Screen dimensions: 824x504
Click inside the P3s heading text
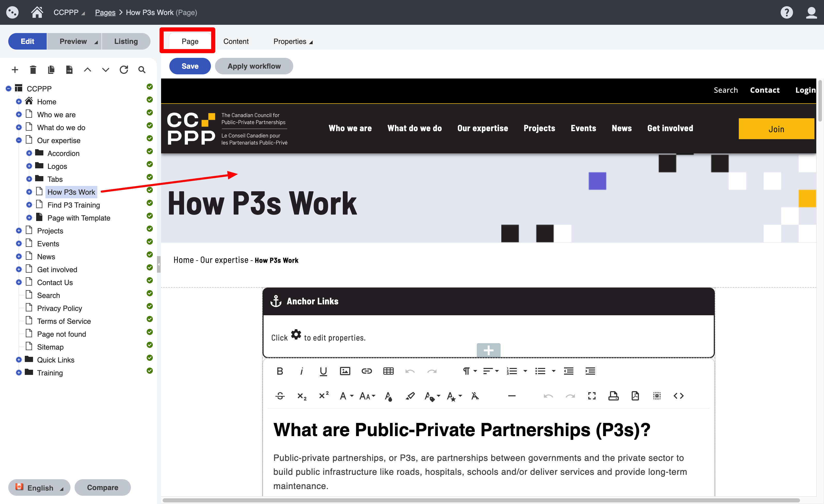(462, 430)
